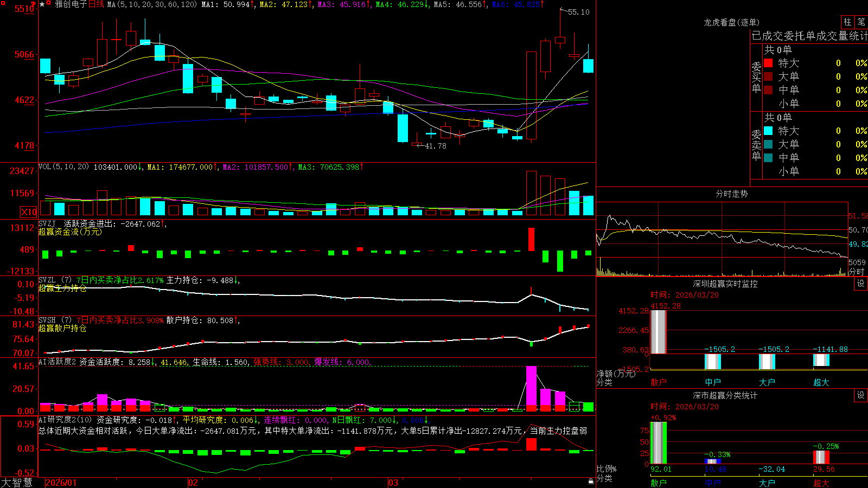Click the 日线 period label
868x488 pixels.
[96, 4]
